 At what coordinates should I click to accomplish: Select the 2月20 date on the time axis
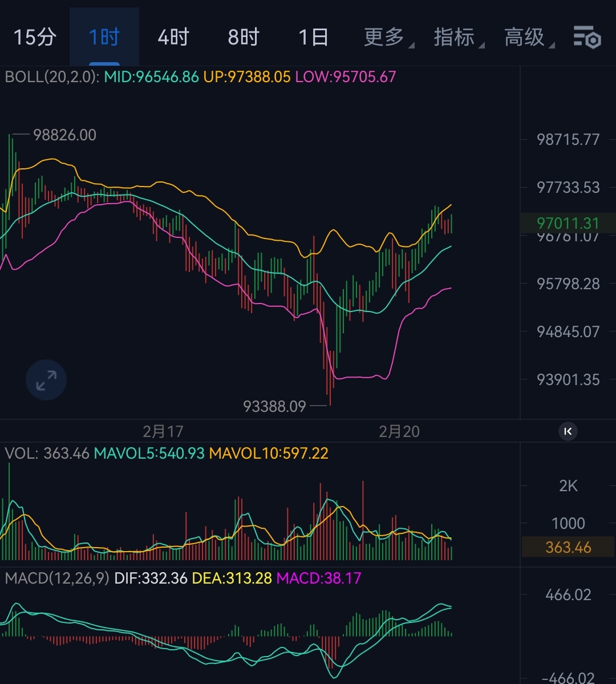pyautogui.click(x=399, y=431)
